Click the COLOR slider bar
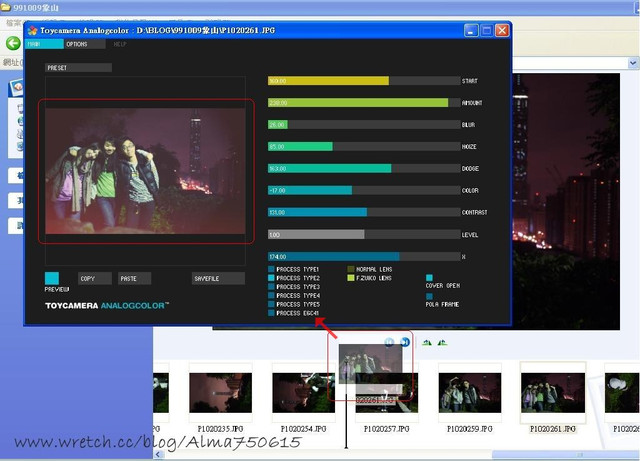 click(x=364, y=190)
